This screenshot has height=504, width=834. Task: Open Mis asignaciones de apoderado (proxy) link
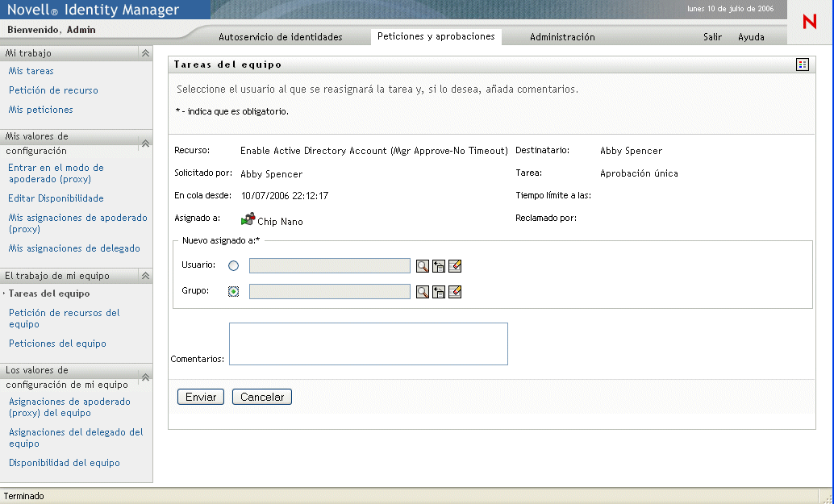[x=77, y=223]
